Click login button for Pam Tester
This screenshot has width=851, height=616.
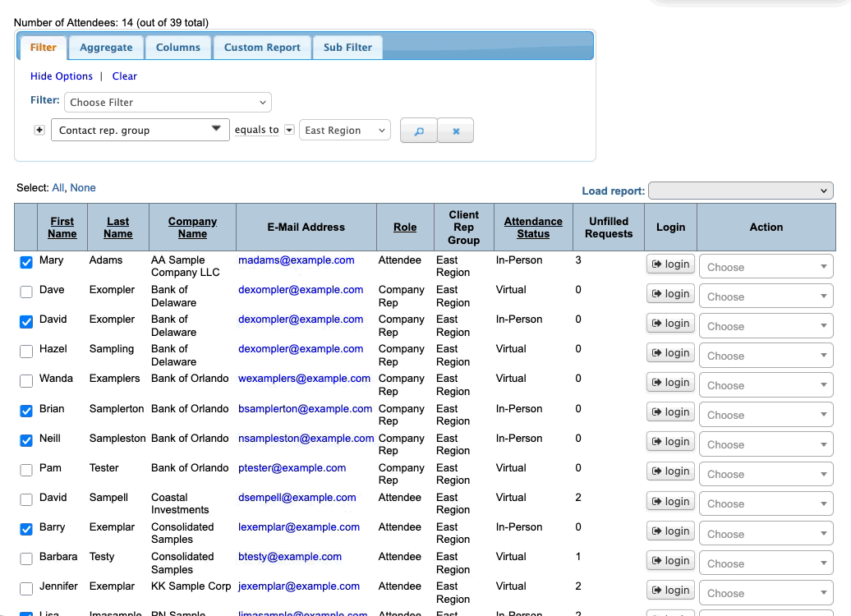pyautogui.click(x=670, y=471)
